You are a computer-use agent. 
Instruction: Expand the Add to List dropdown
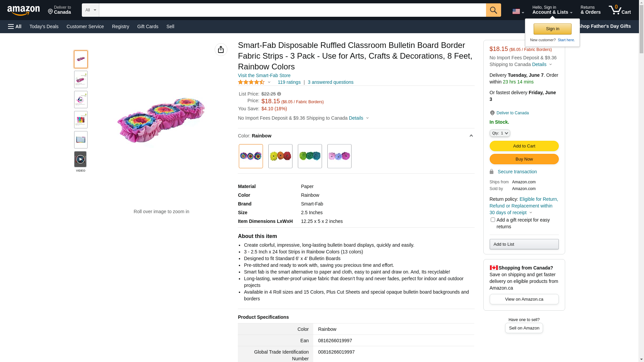[524, 244]
